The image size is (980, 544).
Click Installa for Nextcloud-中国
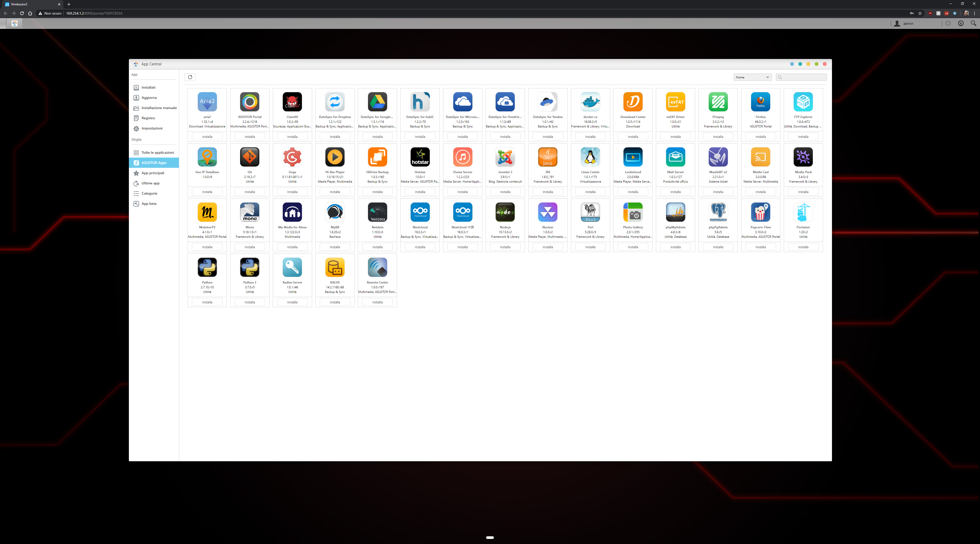pyautogui.click(x=463, y=247)
